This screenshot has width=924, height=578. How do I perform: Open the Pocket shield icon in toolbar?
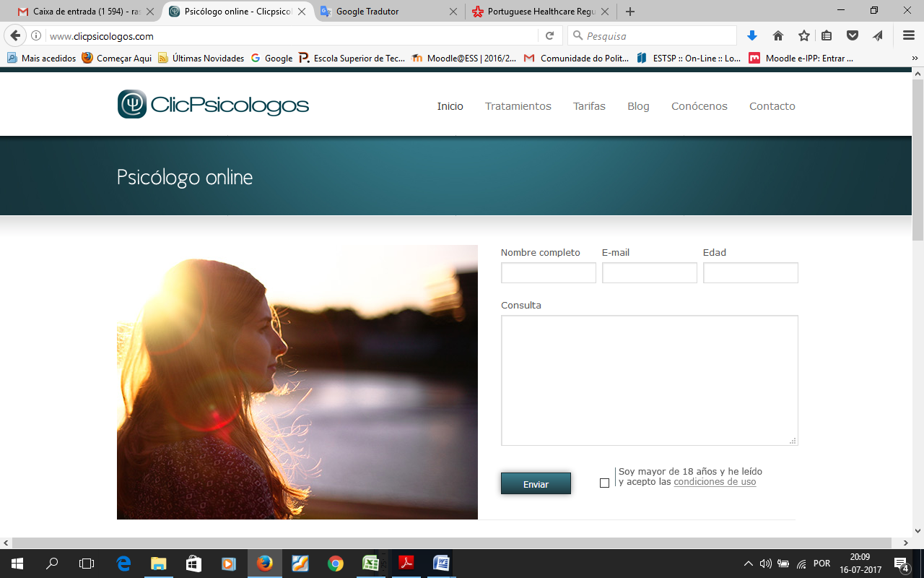pos(853,36)
